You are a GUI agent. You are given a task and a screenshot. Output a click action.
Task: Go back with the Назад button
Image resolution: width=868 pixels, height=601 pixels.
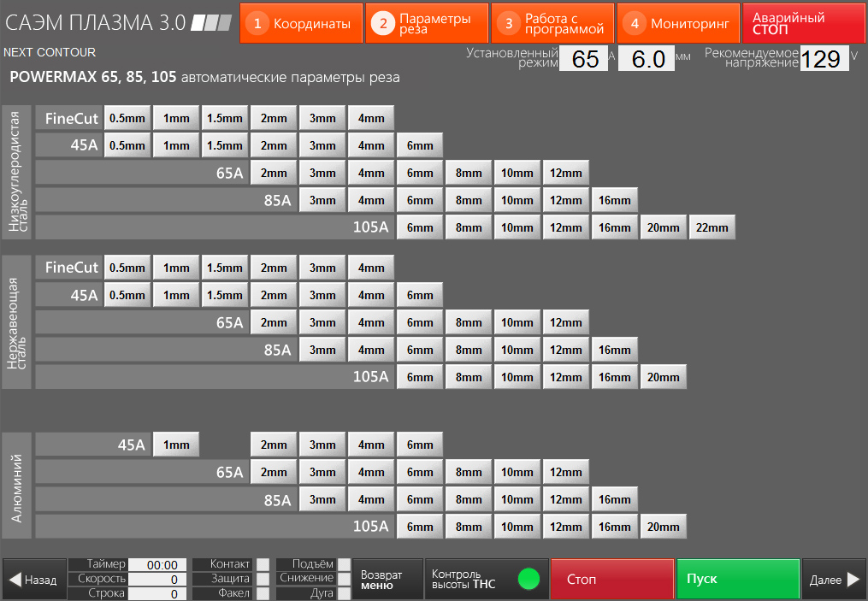click(34, 579)
